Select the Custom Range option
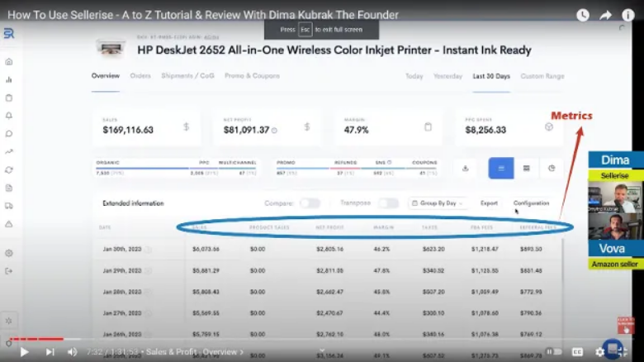Screen dimensions: 644x362 (542, 77)
